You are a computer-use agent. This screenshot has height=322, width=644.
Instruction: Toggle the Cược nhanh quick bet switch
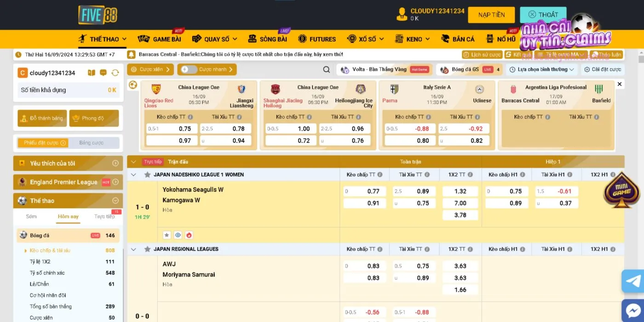coord(186,69)
